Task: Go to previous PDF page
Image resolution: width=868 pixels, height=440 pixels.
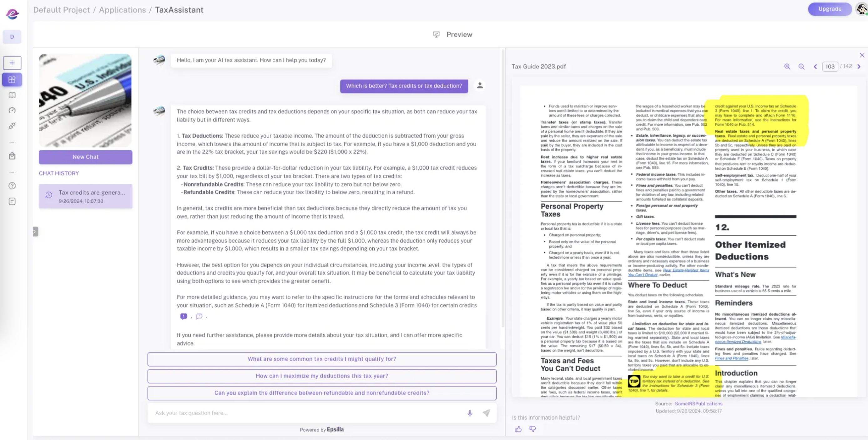Action: (x=815, y=67)
